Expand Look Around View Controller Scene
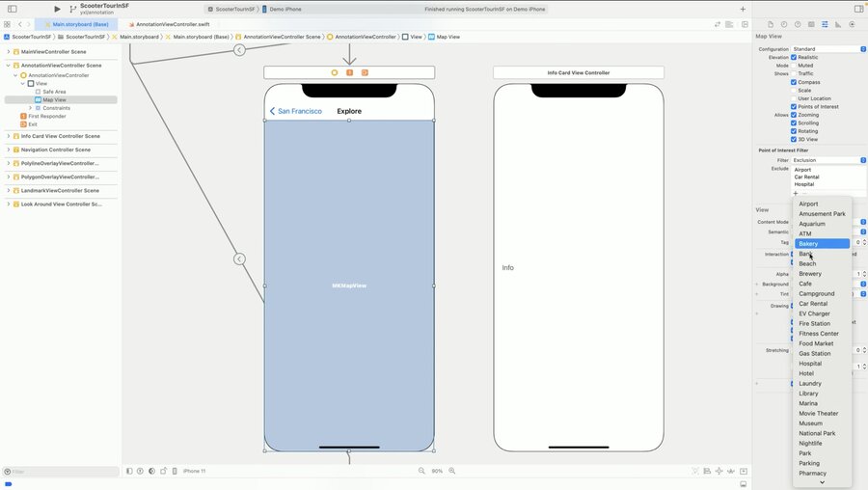The height and width of the screenshot is (490, 868). click(9, 204)
